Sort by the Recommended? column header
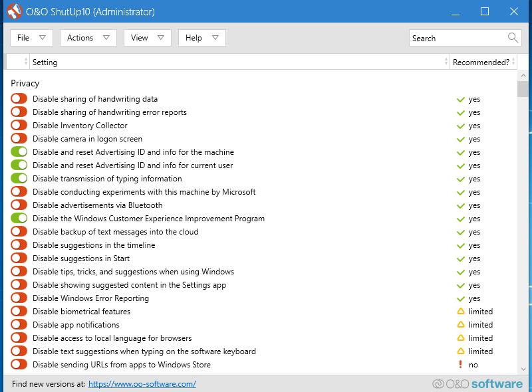Image resolution: width=532 pixels, height=392 pixels. click(483, 62)
